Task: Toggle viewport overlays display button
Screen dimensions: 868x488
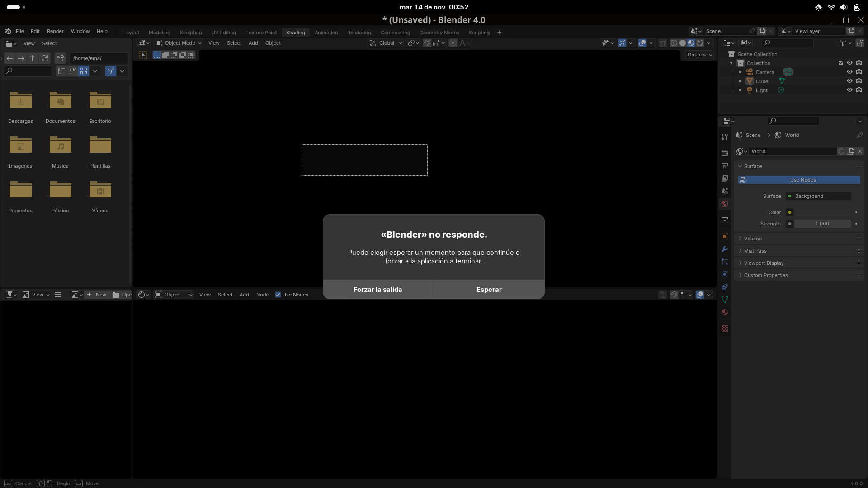Action: coord(642,43)
